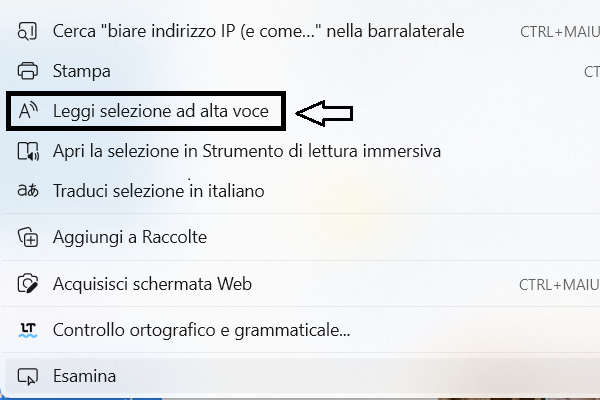The height and width of the screenshot is (400, 600).
Task: Click the printer icon next to Stampa
Action: tap(29, 71)
